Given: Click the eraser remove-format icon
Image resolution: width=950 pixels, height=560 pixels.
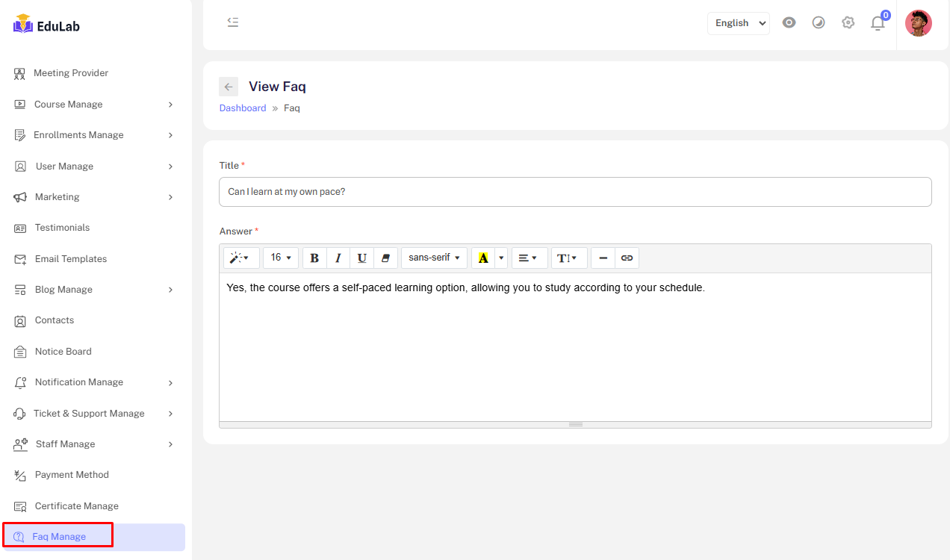Looking at the screenshot, I should 385,258.
